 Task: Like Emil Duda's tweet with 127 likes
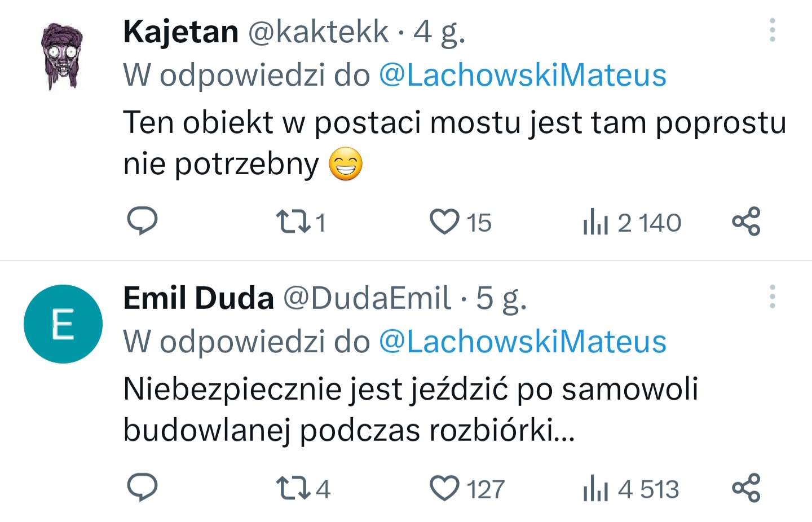click(467, 489)
